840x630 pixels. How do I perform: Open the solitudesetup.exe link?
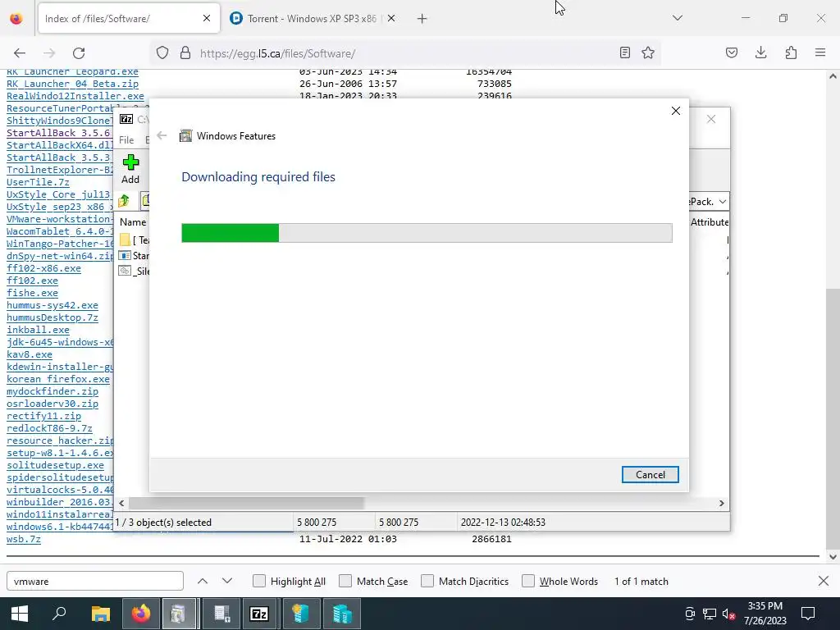tap(55, 466)
